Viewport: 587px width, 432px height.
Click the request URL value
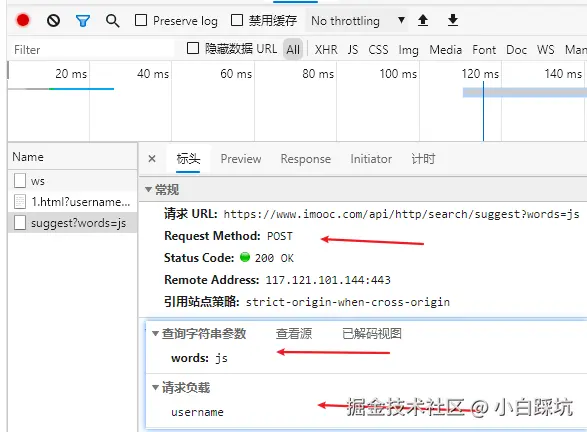pos(401,214)
